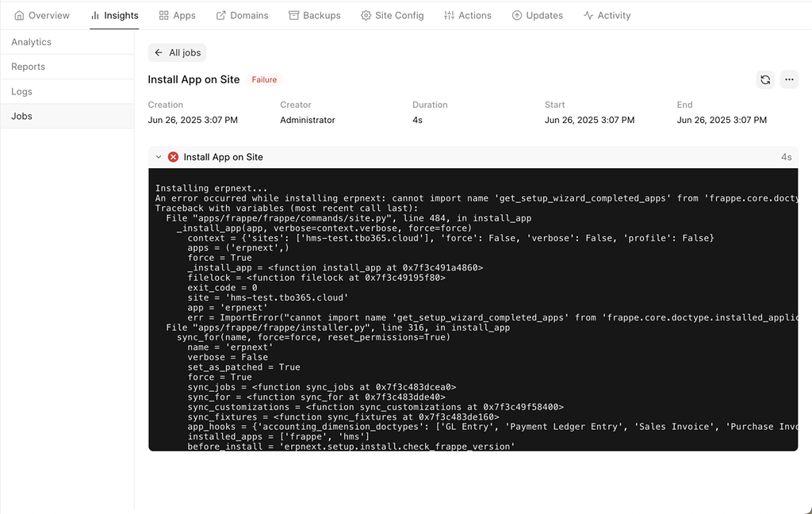Click the red failure status icon
This screenshot has height=514, width=812.
pos(173,157)
